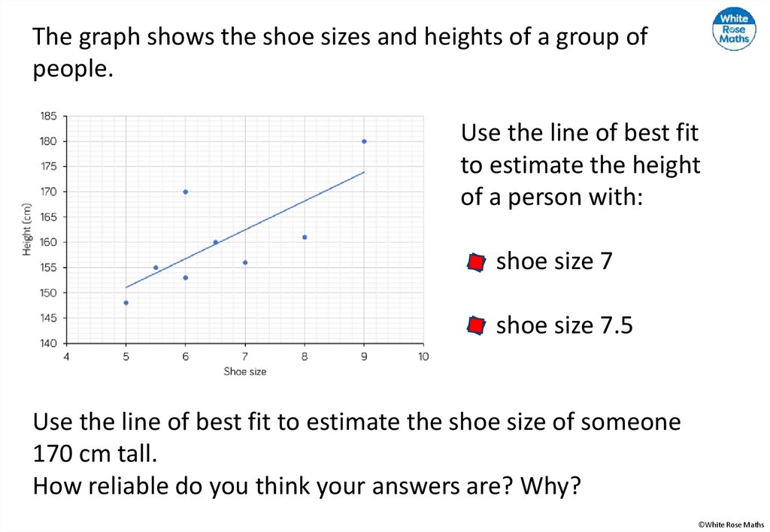Viewport: 770px width, 532px height.
Task: Click the 185 label on the height axis
Action: (x=48, y=116)
